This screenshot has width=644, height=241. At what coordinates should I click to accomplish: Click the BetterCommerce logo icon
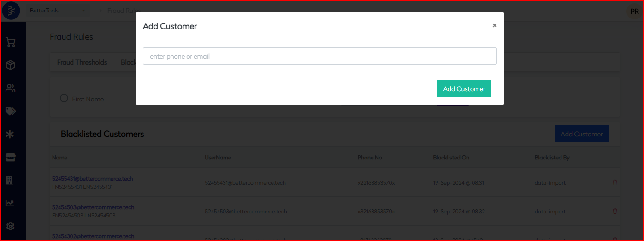click(11, 11)
